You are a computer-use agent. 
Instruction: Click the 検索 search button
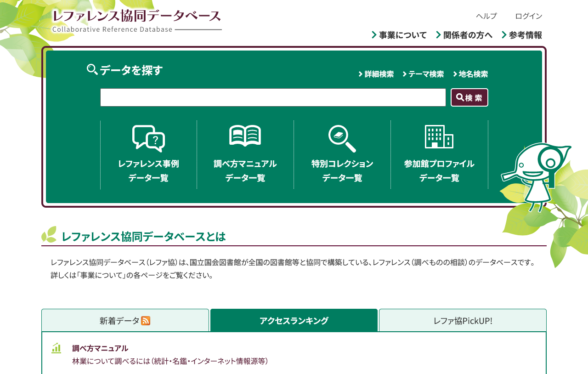(x=469, y=97)
